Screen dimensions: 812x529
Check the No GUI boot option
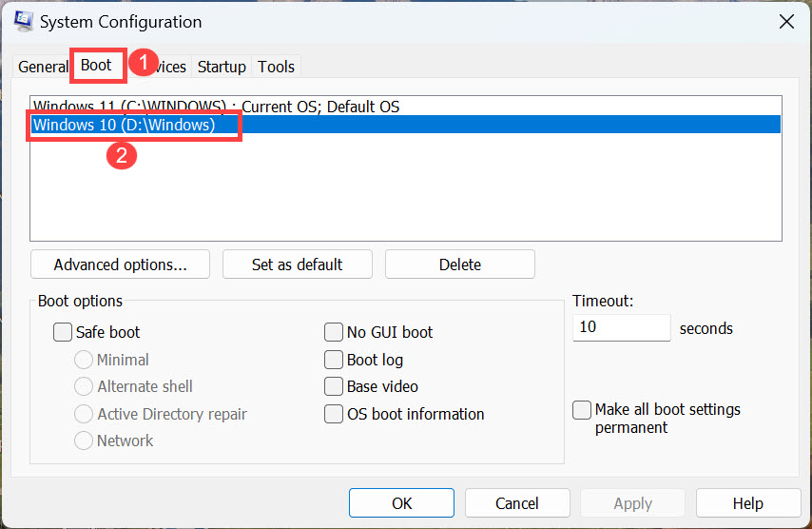[334, 332]
